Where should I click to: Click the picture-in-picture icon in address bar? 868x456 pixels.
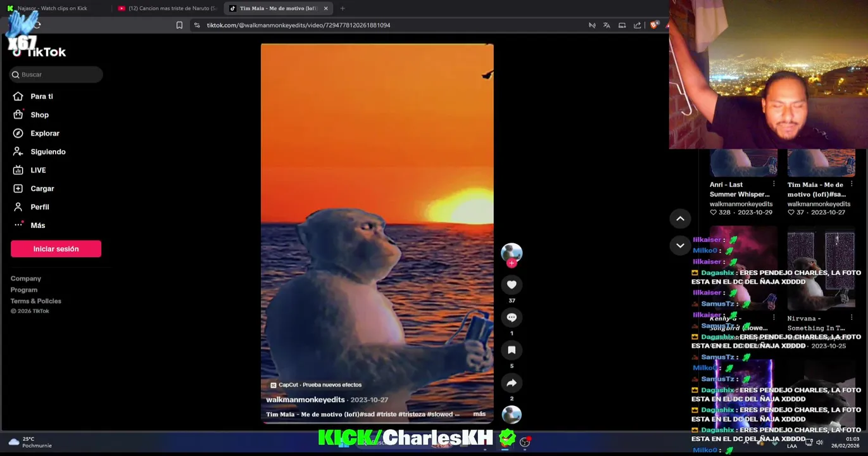(622, 25)
